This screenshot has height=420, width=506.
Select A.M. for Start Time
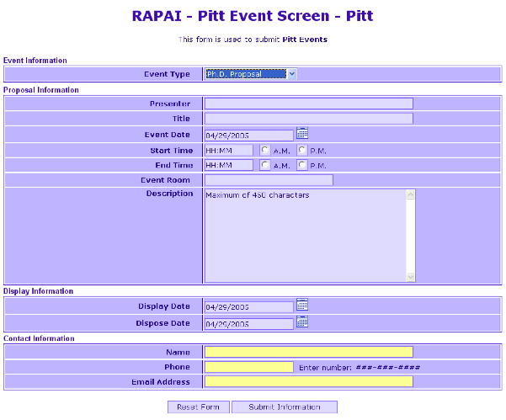266,150
